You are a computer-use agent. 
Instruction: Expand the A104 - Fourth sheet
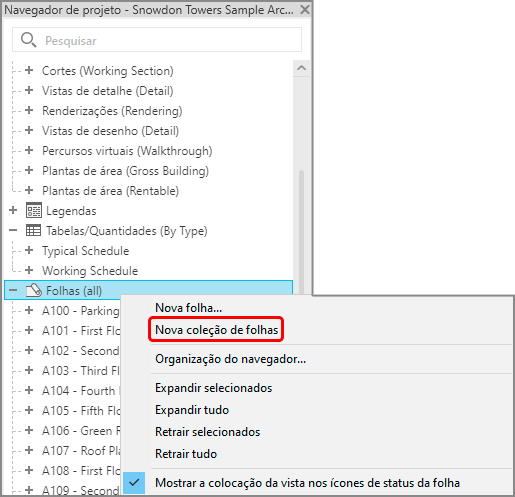(29, 390)
